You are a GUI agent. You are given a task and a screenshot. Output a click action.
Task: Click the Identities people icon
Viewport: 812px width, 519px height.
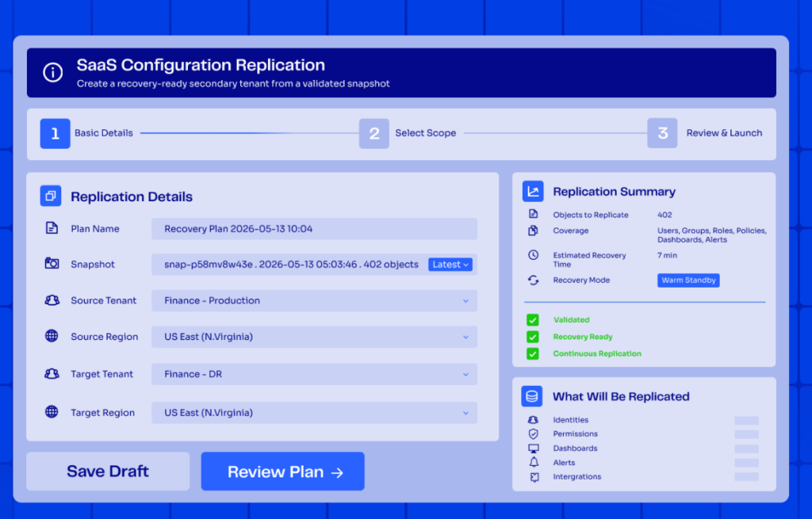coord(533,420)
